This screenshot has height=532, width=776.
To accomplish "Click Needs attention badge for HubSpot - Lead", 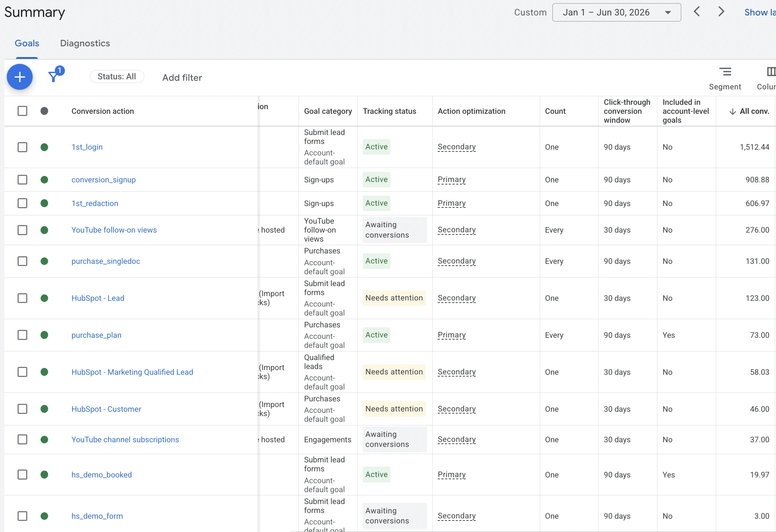I will coord(394,298).
